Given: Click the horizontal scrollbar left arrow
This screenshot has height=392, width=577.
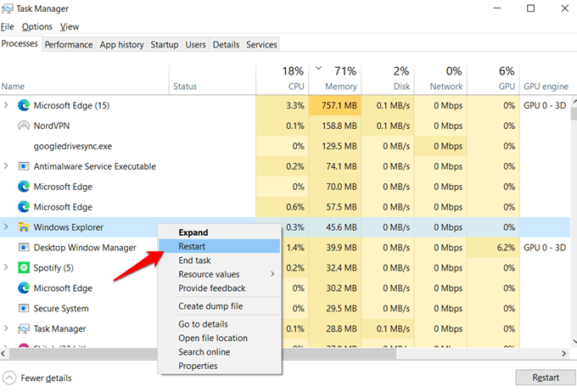Looking at the screenshot, I should click(x=3, y=354).
